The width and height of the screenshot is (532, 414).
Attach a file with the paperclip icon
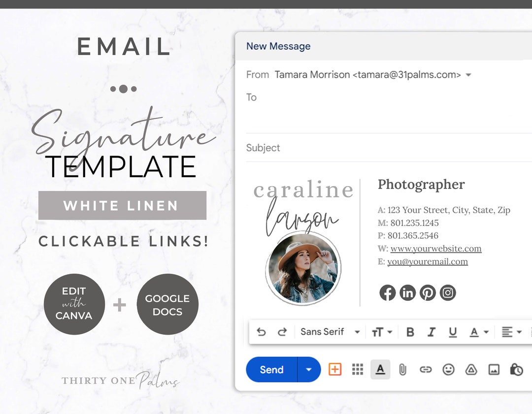coord(402,369)
